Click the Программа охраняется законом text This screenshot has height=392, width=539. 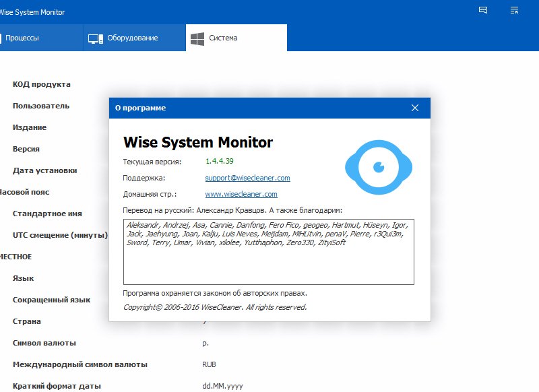click(x=215, y=294)
